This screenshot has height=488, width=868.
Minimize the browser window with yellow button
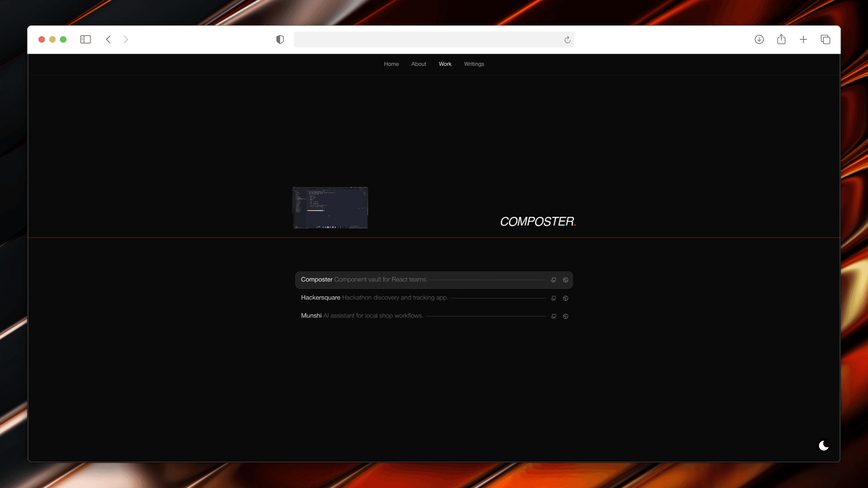tap(52, 40)
